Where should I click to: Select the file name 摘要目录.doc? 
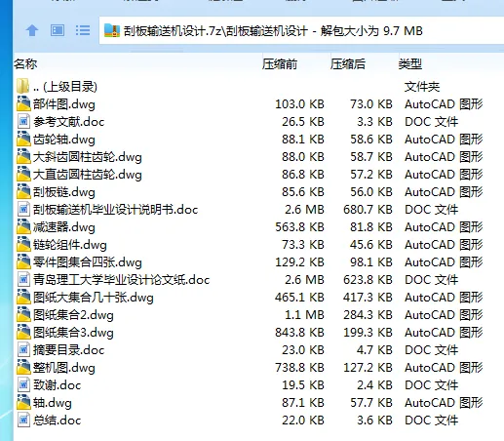pos(69,350)
